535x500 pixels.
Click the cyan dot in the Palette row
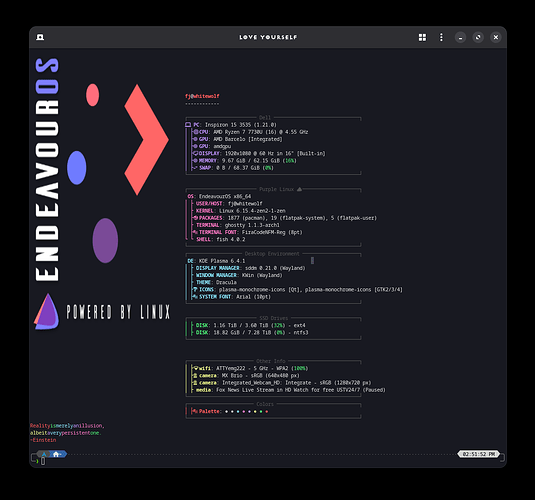point(238,412)
